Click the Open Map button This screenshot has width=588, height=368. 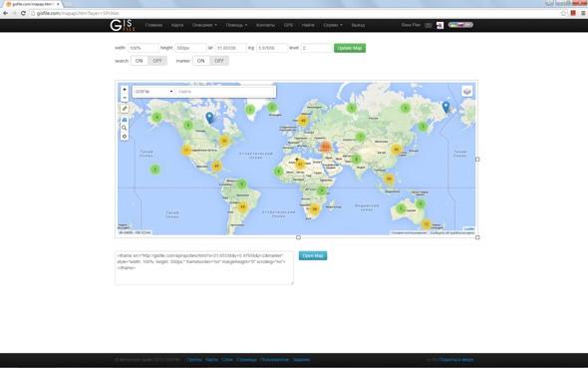click(313, 256)
